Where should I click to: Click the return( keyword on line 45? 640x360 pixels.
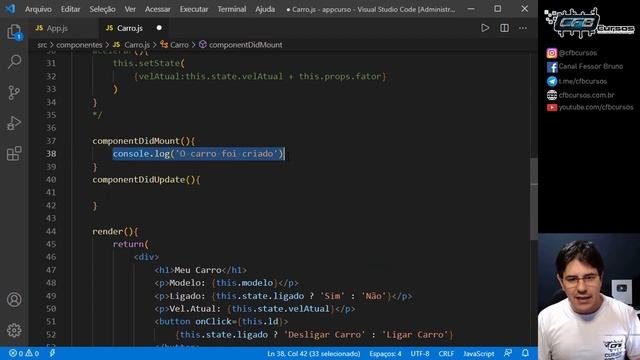[131, 244]
